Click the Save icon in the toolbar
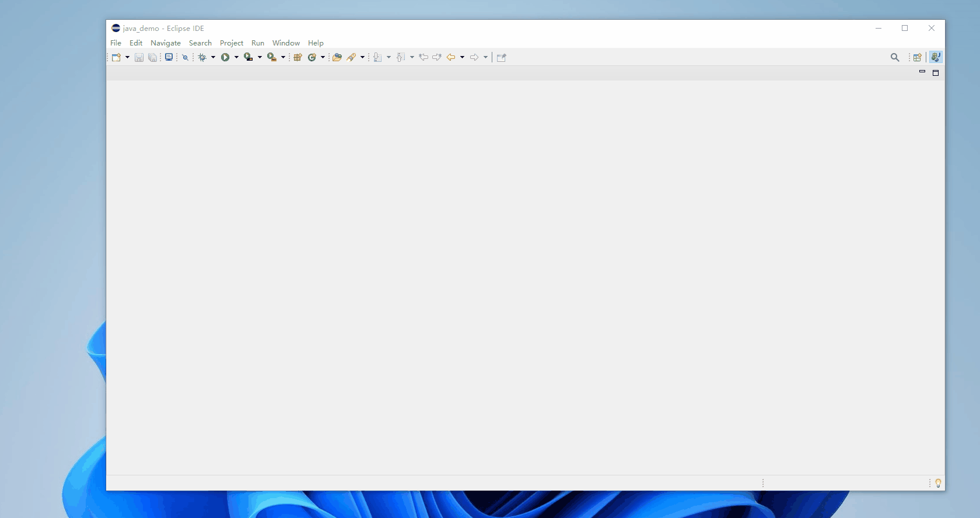The width and height of the screenshot is (980, 518). 139,57
